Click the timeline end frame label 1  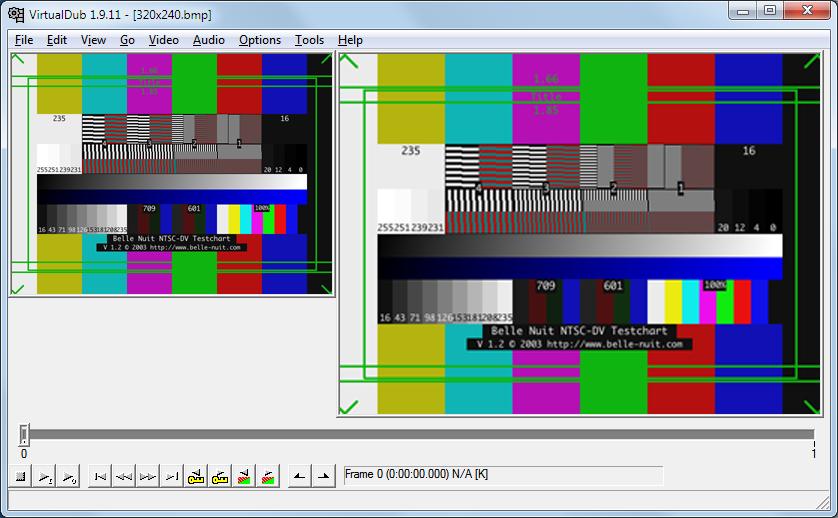coord(814,454)
